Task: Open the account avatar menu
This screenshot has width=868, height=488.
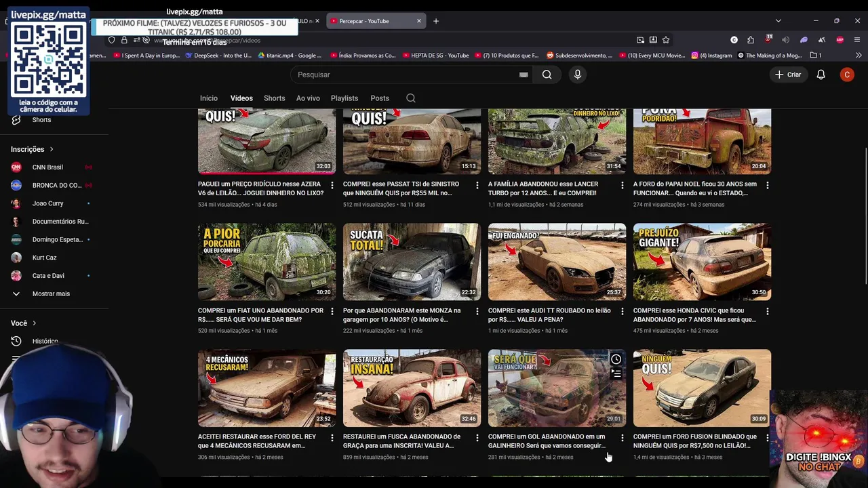Action: [x=847, y=75]
